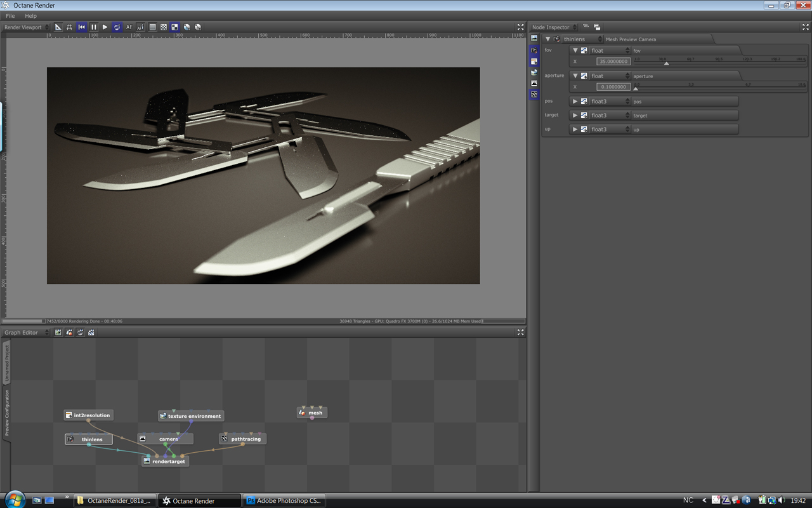Select the environment icon in inspector sidebar
Viewport: 812px width, 508px height.
coord(534,72)
